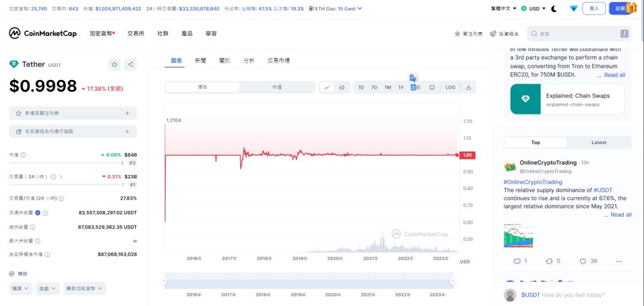Click the info icon next to 市值
Screen dimensions: 644x306
coord(23,155)
